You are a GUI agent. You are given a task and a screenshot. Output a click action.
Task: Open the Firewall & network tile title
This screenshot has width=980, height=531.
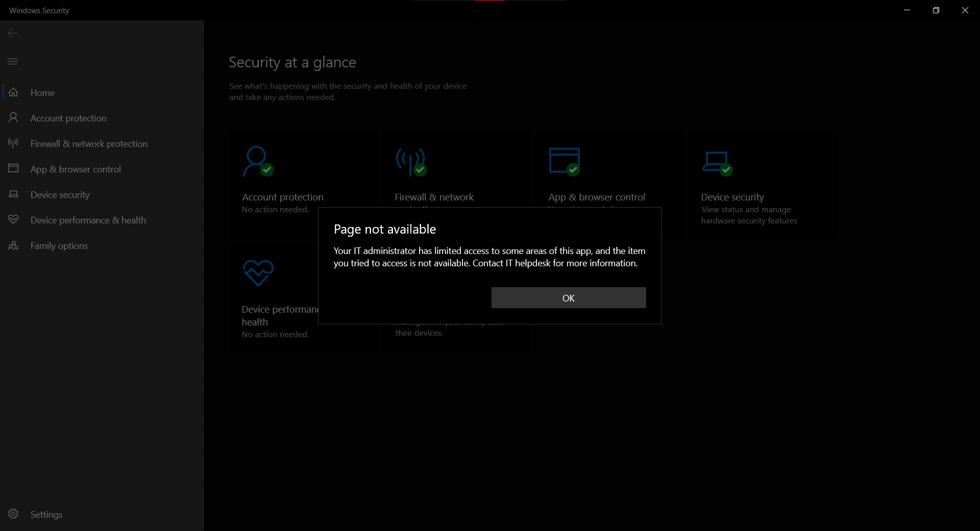pyautogui.click(x=434, y=197)
